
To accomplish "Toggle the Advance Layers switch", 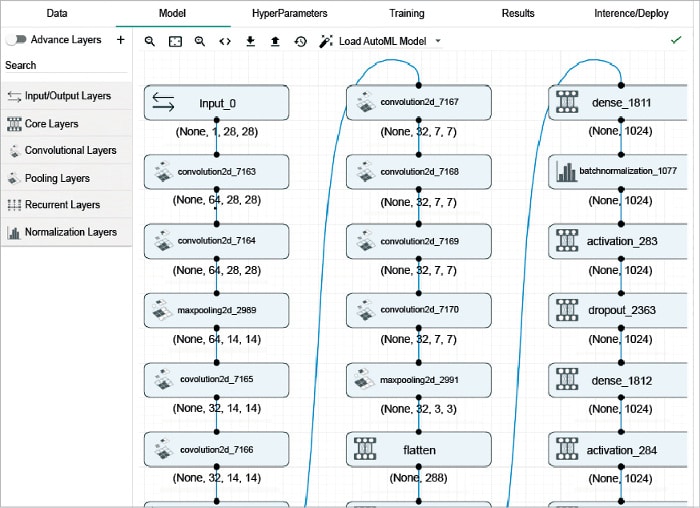I will [16, 40].
